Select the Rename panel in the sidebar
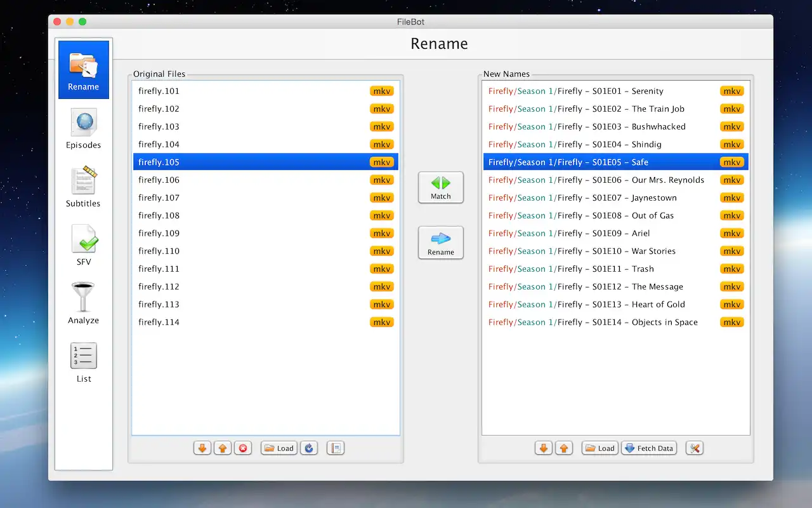Image resolution: width=812 pixels, height=508 pixels. (x=84, y=70)
